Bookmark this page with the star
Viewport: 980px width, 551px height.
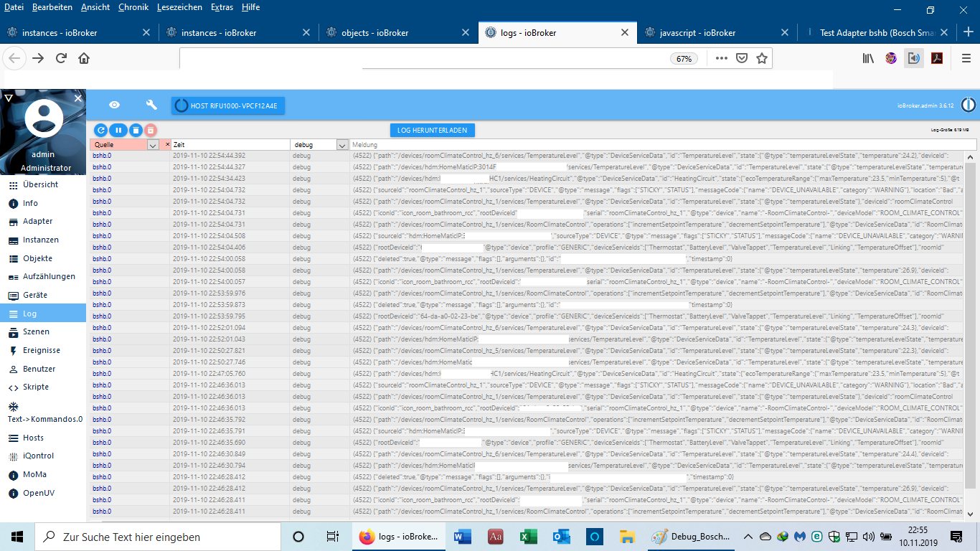(x=762, y=58)
